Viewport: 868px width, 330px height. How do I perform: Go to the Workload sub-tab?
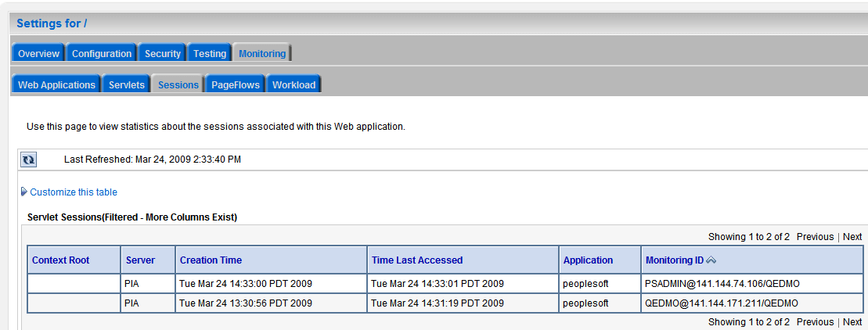[294, 85]
